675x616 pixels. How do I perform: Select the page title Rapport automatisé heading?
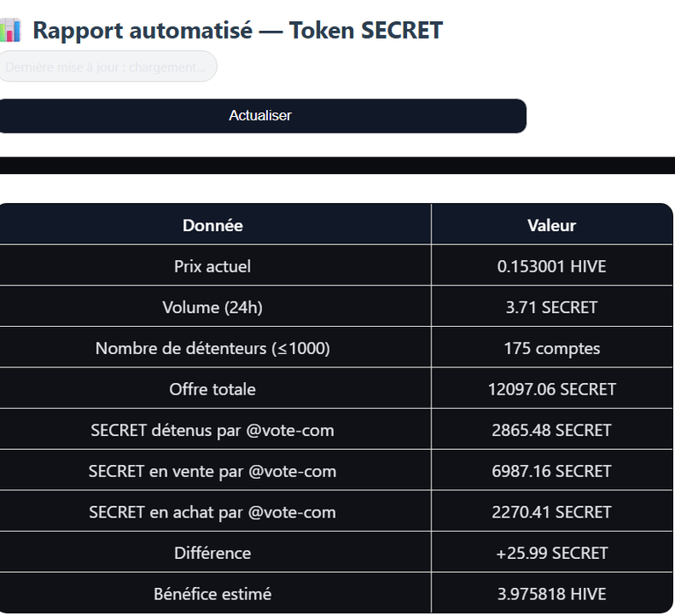coord(237,30)
